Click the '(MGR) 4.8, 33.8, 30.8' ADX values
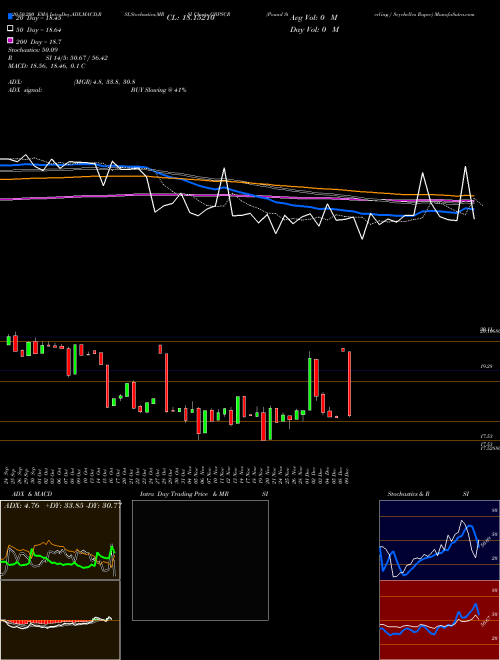This screenshot has width=500, height=660. [104, 82]
